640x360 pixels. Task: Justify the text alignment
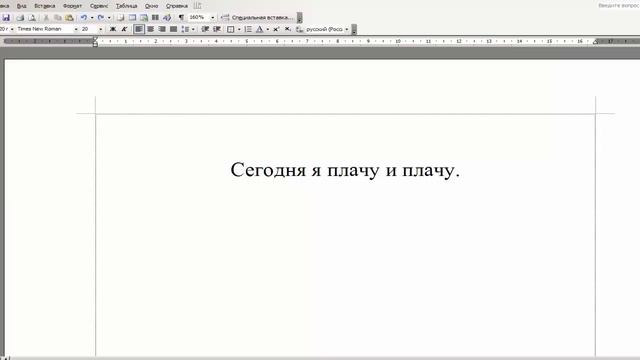tap(173, 29)
